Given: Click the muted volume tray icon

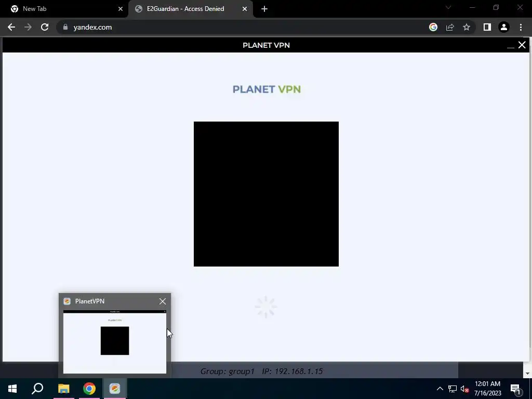Looking at the screenshot, I should pos(464,389).
